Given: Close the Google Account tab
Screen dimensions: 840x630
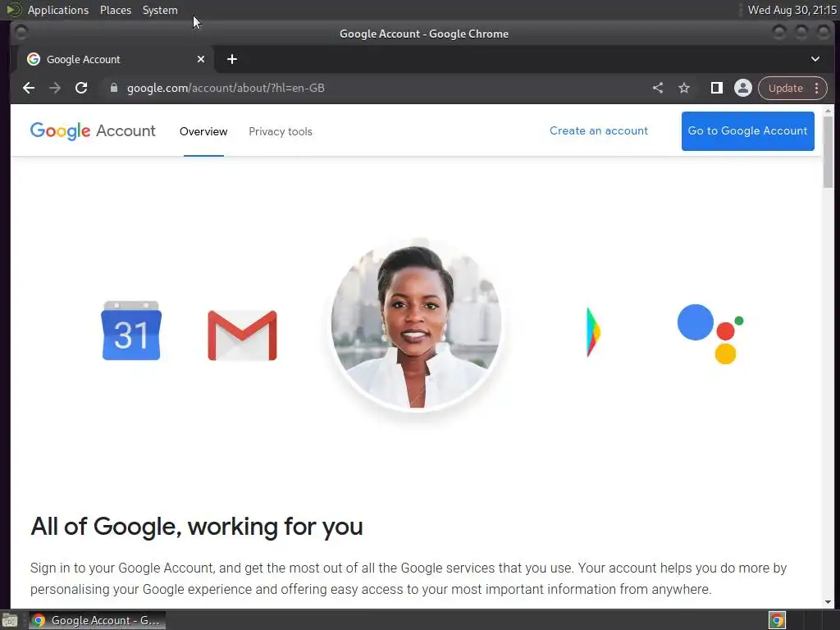Looking at the screenshot, I should tap(201, 59).
